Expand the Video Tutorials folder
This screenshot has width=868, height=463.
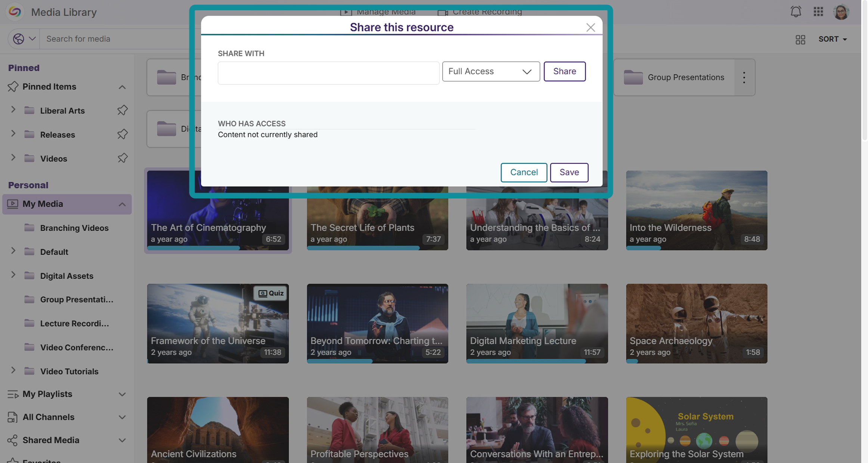tap(13, 370)
